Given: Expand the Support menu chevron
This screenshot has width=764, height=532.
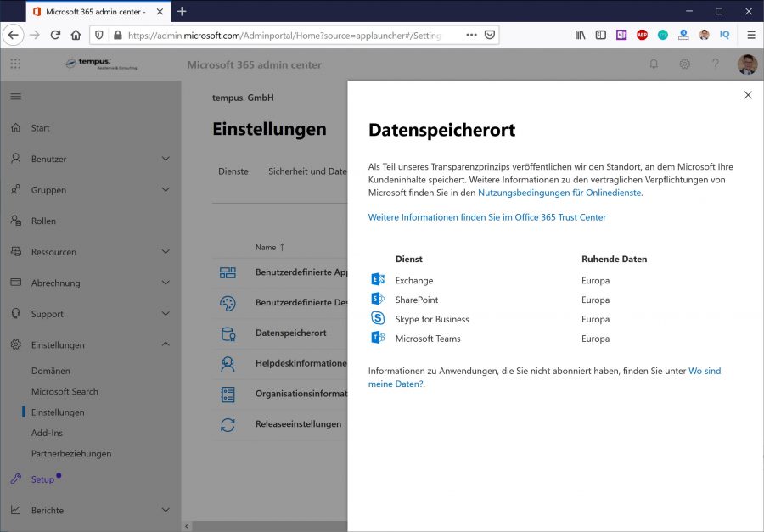Looking at the screenshot, I should point(166,313).
